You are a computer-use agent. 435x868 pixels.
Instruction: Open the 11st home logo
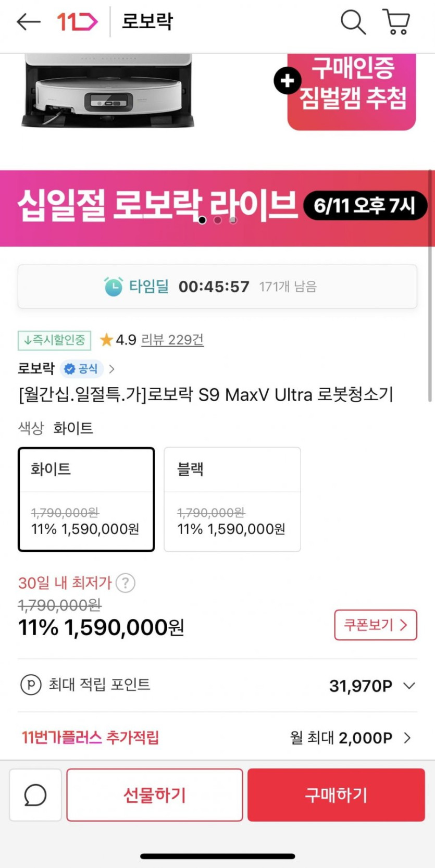pos(77,22)
